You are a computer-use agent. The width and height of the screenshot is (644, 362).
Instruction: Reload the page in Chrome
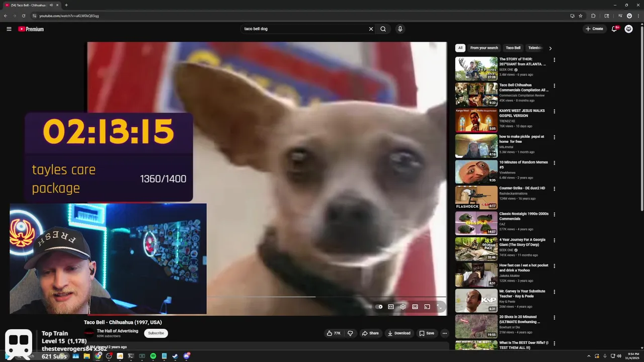click(23, 16)
